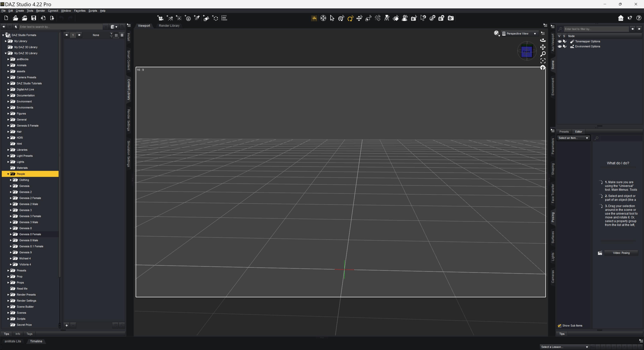Viewport: 644px width, 350px height.
Task: Open the Timeline tab
Action: pos(36,341)
